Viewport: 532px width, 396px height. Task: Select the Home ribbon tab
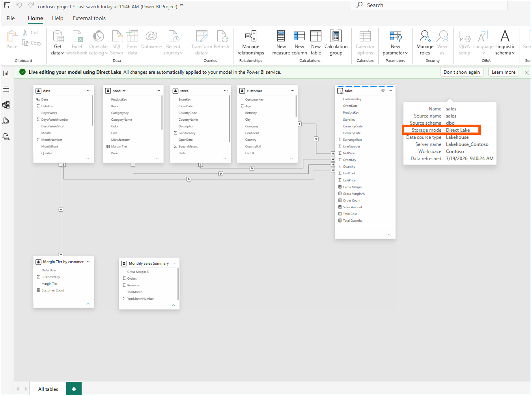(35, 18)
